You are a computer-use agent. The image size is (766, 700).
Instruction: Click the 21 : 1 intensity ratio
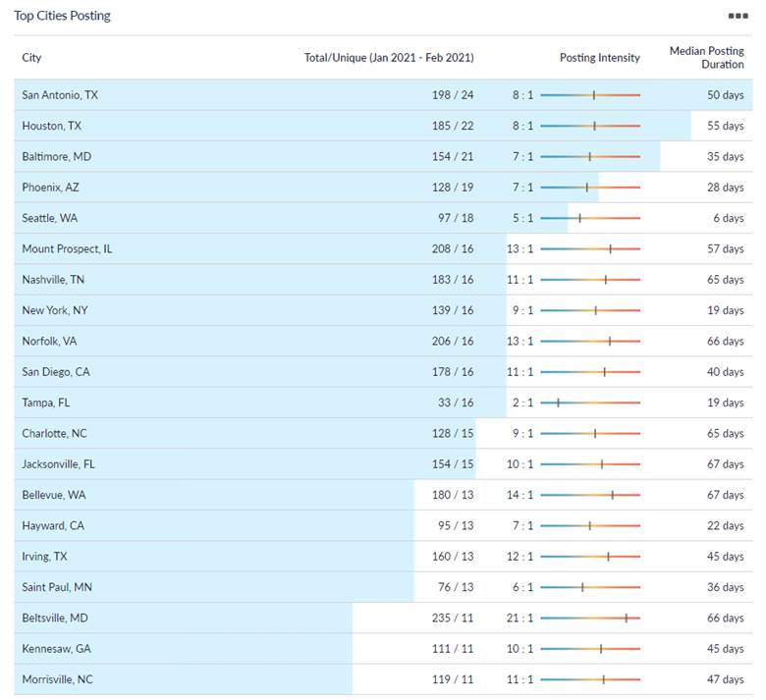[x=520, y=618]
